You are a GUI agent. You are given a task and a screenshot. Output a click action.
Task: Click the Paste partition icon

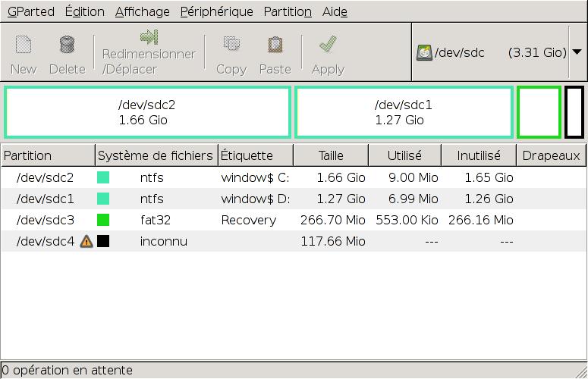coord(275,45)
